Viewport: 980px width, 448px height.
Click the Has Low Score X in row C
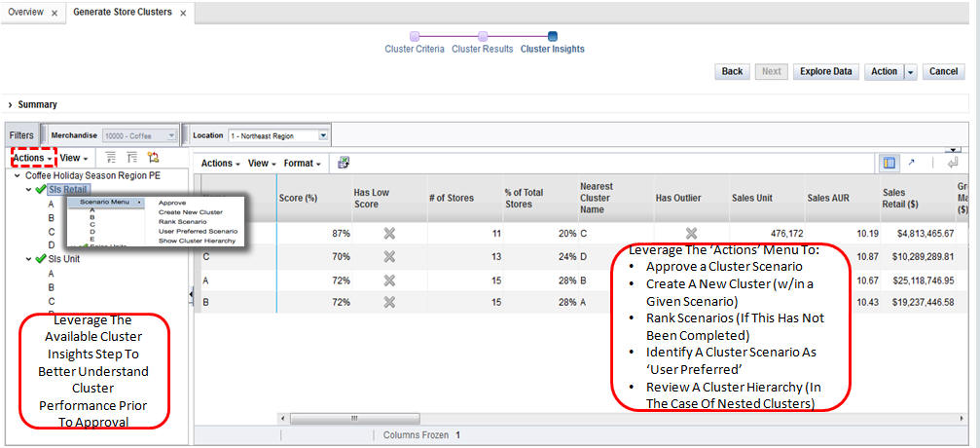[x=389, y=256]
